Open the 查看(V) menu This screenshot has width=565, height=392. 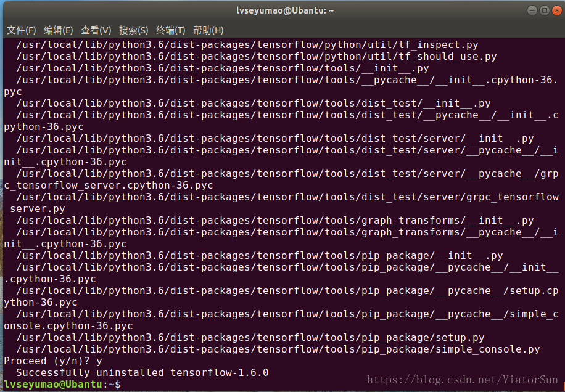coord(96,30)
